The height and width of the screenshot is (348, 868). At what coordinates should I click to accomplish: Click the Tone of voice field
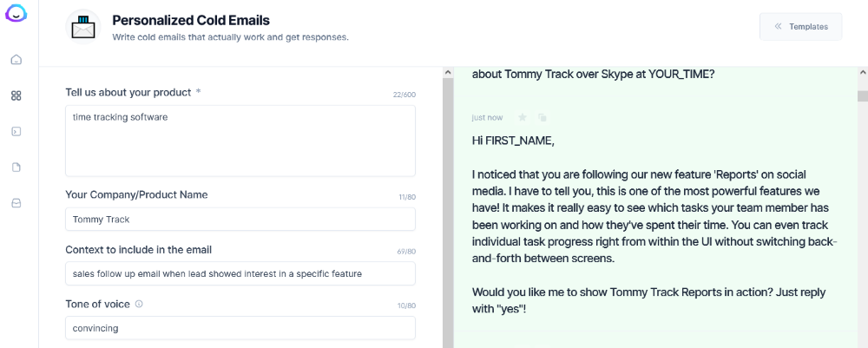(240, 328)
